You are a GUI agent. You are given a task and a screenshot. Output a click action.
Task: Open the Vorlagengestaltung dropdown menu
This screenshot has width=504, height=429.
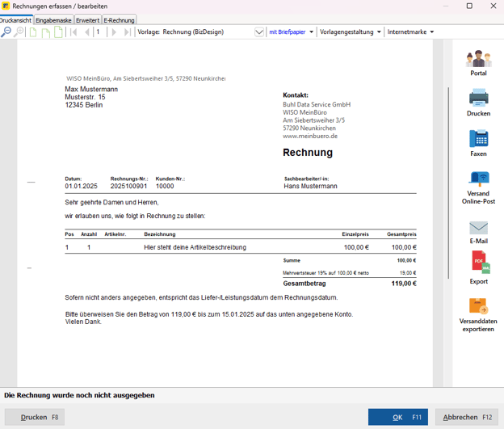(350, 32)
